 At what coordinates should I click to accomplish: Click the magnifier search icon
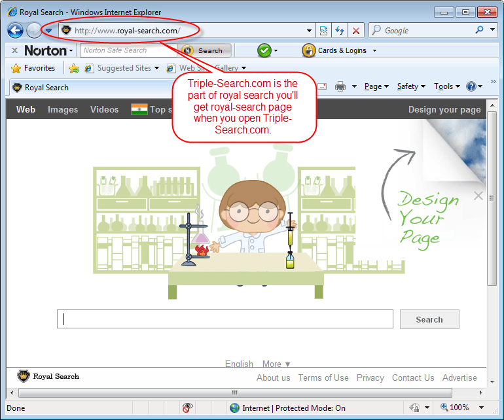coord(479,30)
